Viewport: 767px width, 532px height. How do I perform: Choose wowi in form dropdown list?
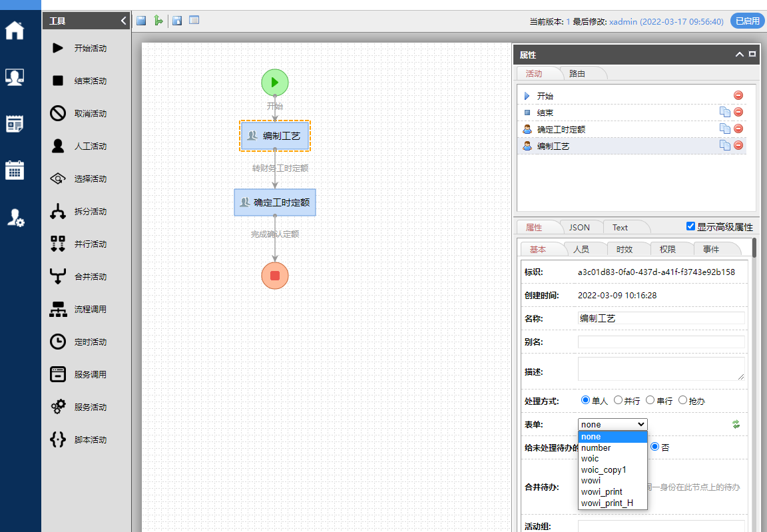613,481
